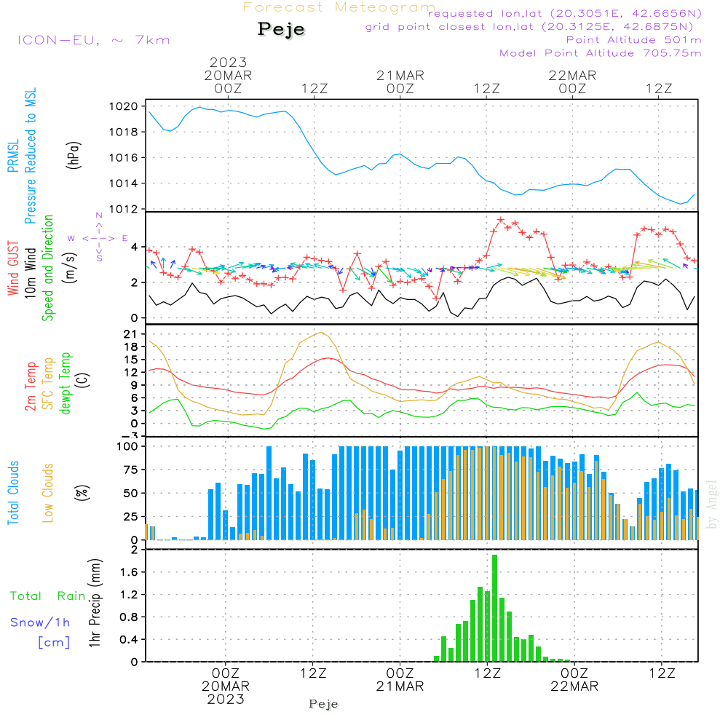Click the '22MAR 00Z' label above the charts

(572, 82)
